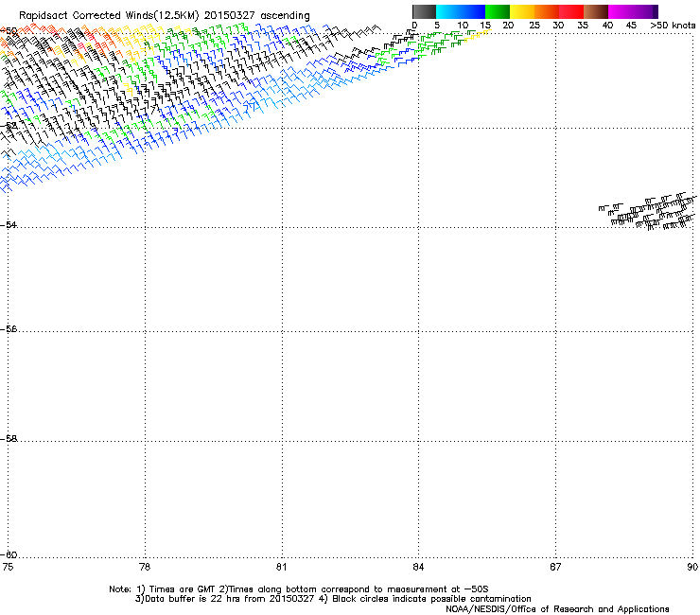Click the orange 25-30 knots legend swatch
Image resolution: width=700 pixels, height=615 pixels.
pyautogui.click(x=547, y=11)
